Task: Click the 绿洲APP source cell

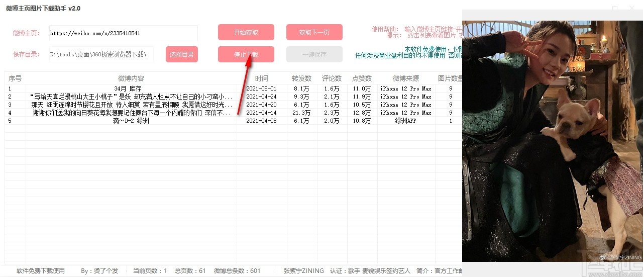Action: (406, 121)
